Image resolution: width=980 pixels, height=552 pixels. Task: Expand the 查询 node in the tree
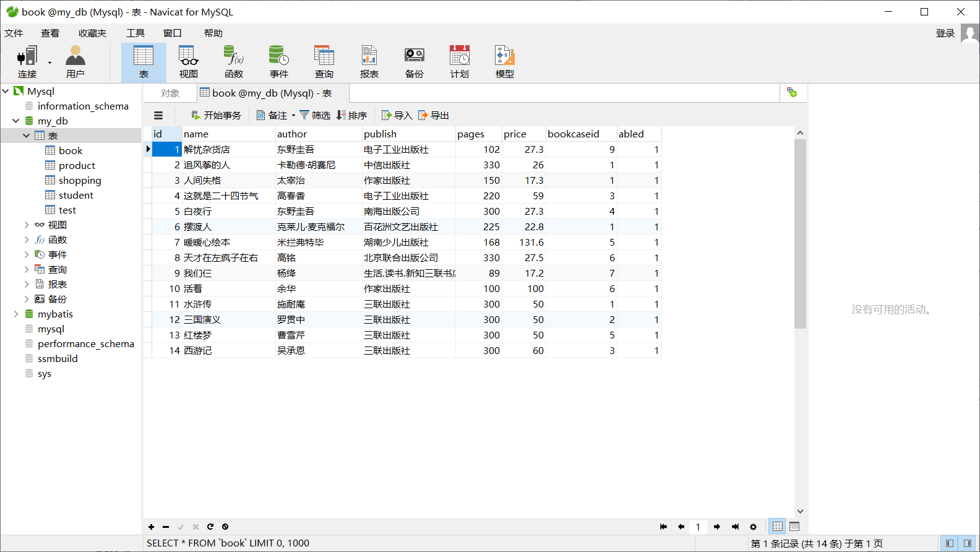click(27, 269)
